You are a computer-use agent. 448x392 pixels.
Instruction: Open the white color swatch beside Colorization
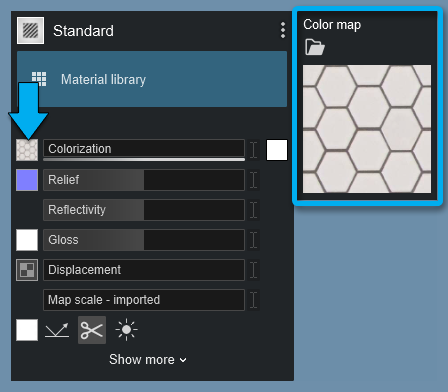(277, 150)
